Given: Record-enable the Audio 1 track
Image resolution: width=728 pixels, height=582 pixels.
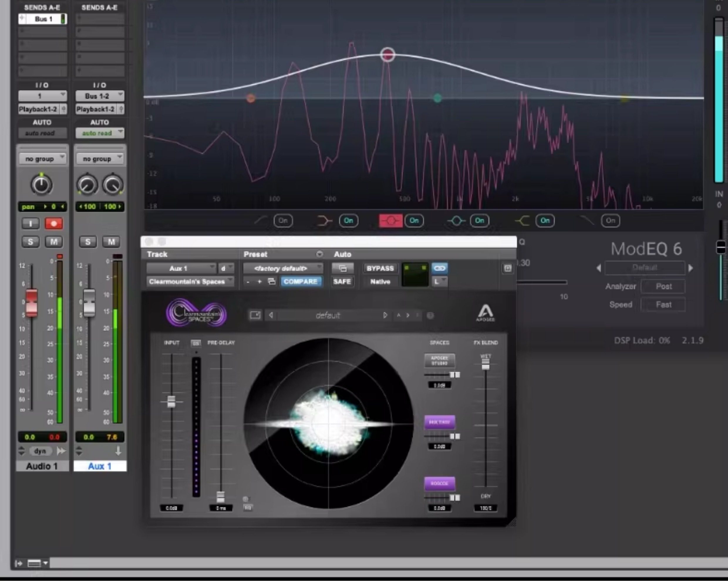Looking at the screenshot, I should 54,223.
